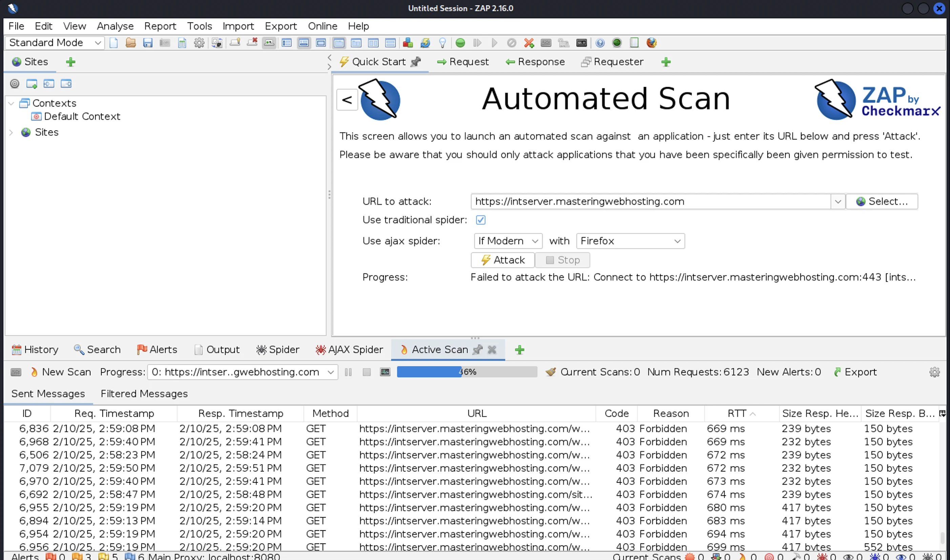Click the Persist Session floppy disk icon
Image resolution: width=950 pixels, height=560 pixels.
click(148, 43)
